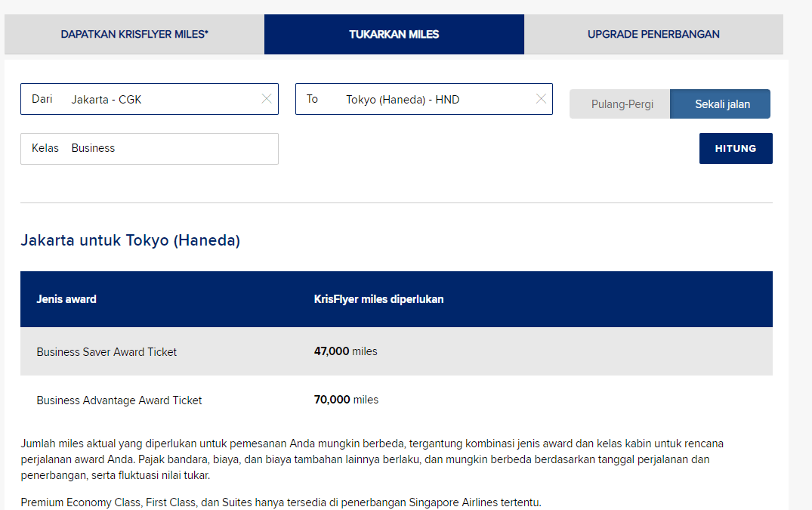Select the Jakarta untuk Tokyo (Haneda) heading
The width and height of the screenshot is (812, 510).
[131, 240]
